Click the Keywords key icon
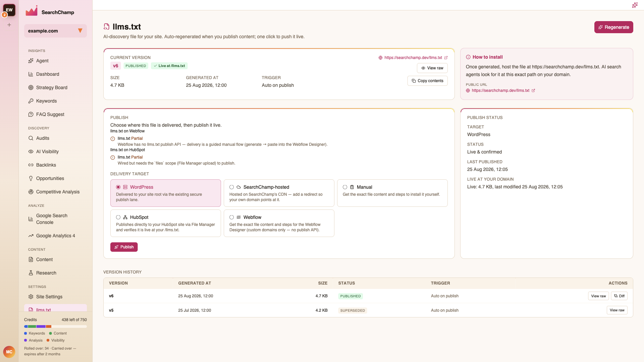 click(31, 101)
